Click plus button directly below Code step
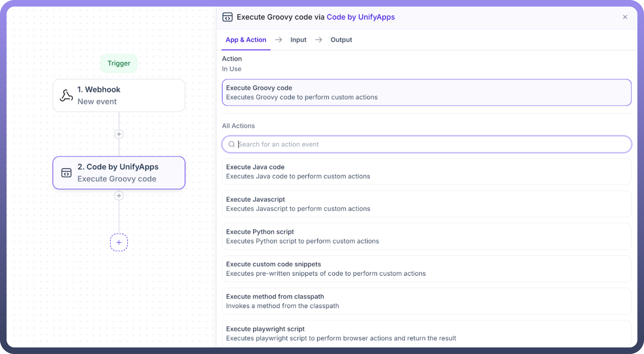The height and width of the screenshot is (354, 644). (119, 196)
